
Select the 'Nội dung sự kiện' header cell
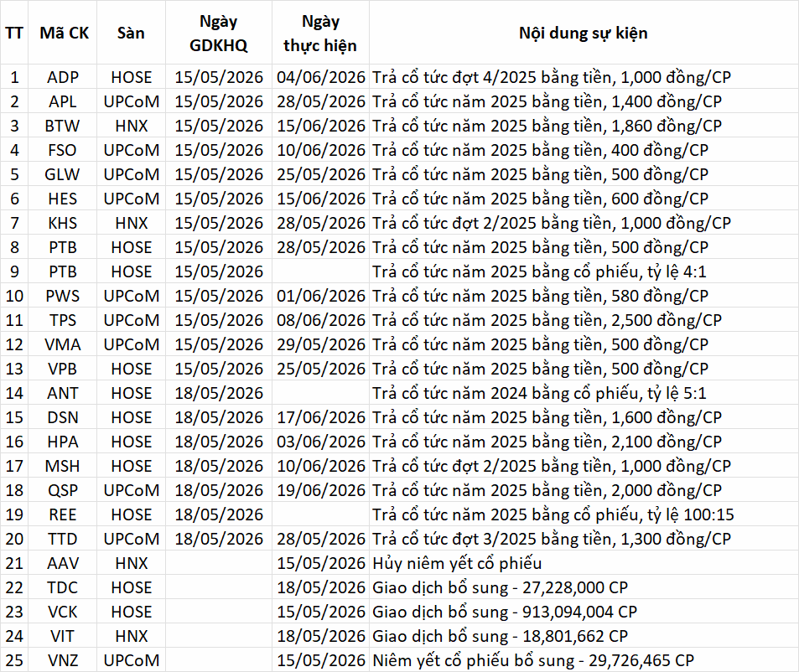584,33
